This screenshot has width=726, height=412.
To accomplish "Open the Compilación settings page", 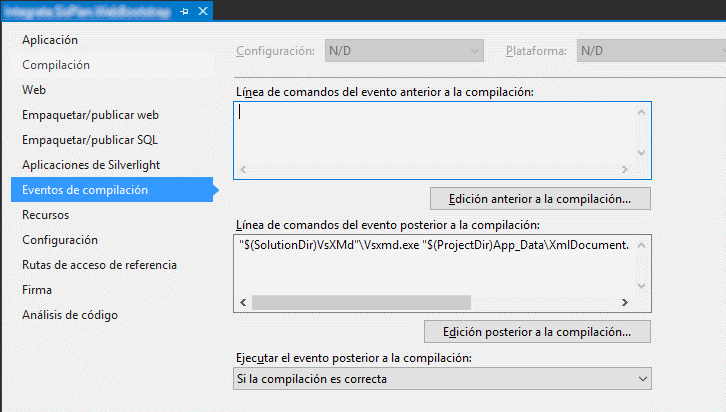I will tap(56, 65).
